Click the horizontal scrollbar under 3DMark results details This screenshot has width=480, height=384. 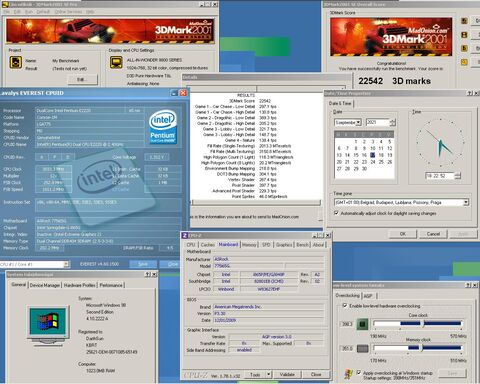[x=256, y=202]
